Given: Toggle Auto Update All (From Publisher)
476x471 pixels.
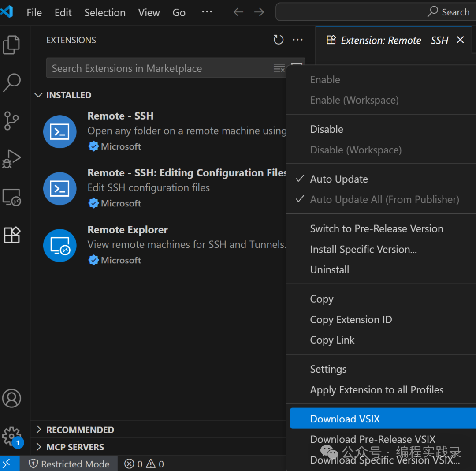Looking at the screenshot, I should 384,199.
